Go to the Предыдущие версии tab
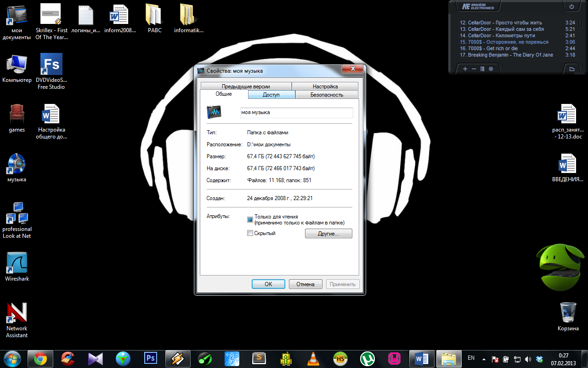Image resolution: width=588 pixels, height=368 pixels. 246,86
